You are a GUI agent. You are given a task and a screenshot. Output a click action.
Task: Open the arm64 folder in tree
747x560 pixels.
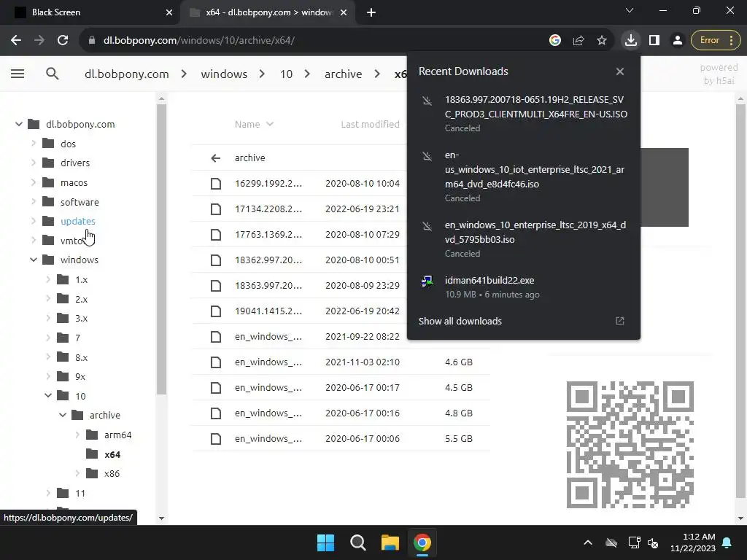pos(117,435)
